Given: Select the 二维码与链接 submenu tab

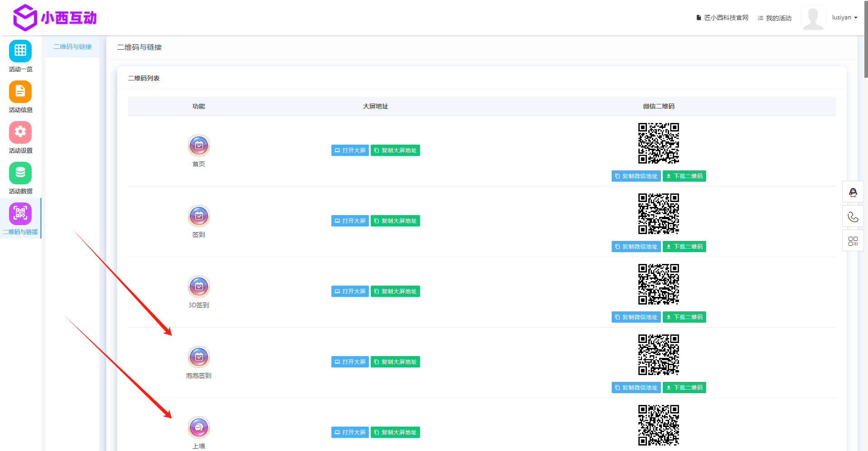Looking at the screenshot, I should coord(72,47).
